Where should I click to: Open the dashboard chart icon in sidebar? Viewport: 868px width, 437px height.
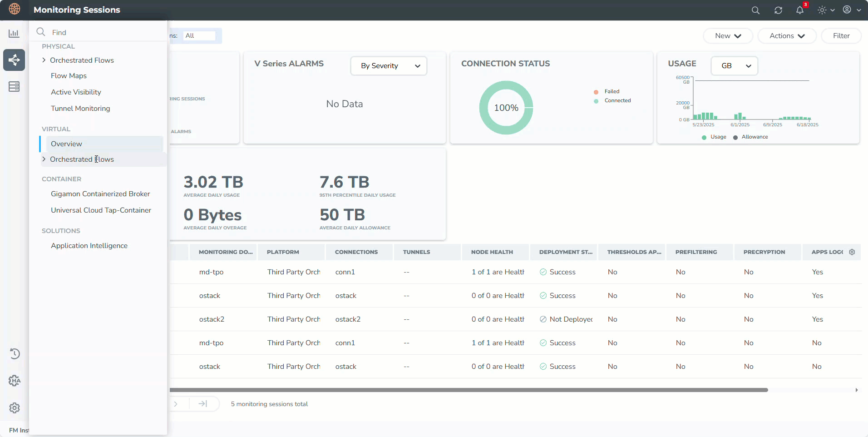coord(14,33)
